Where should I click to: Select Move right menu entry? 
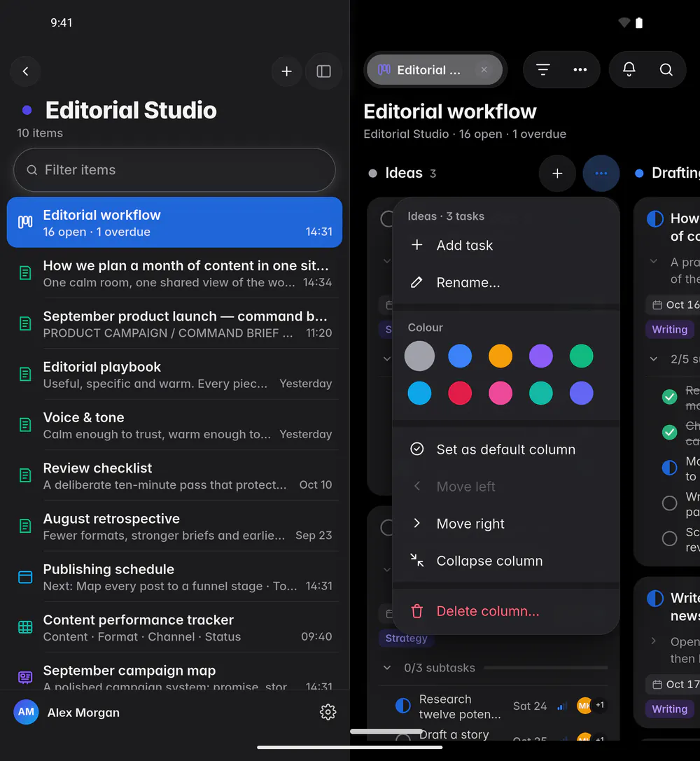pos(506,524)
